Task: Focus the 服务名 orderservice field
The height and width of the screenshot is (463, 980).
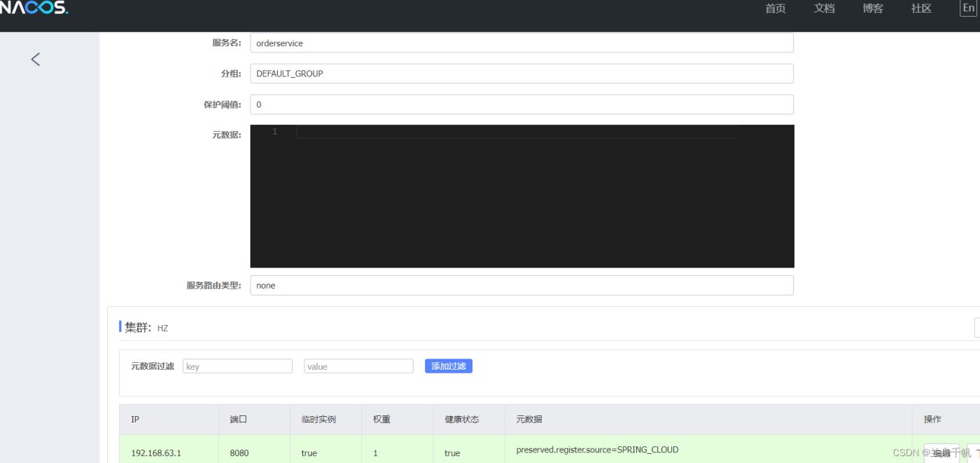Action: 521,43
